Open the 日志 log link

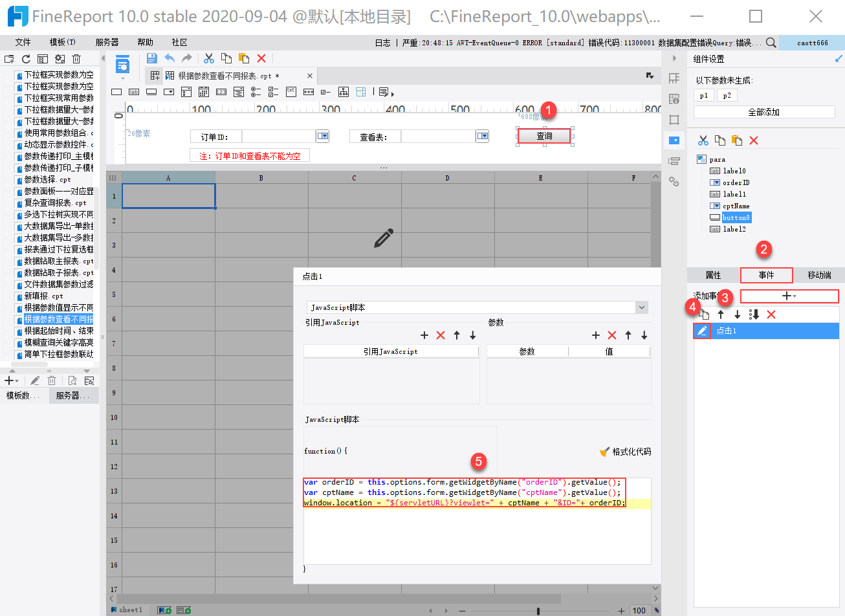[x=383, y=43]
